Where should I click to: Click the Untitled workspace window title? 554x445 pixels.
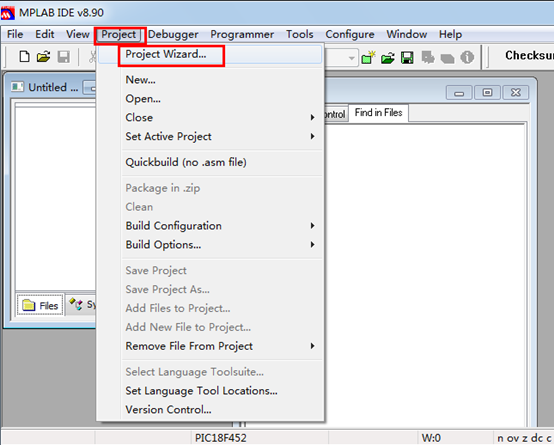(53, 87)
